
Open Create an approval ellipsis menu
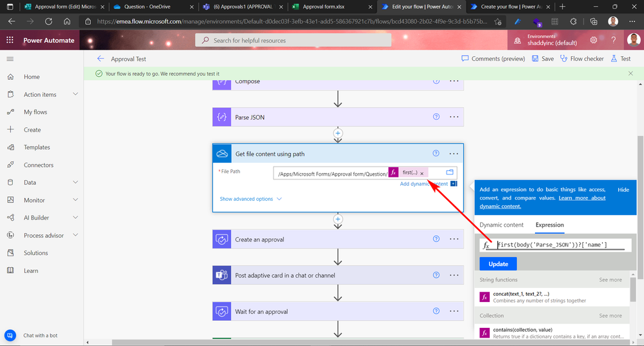click(454, 239)
